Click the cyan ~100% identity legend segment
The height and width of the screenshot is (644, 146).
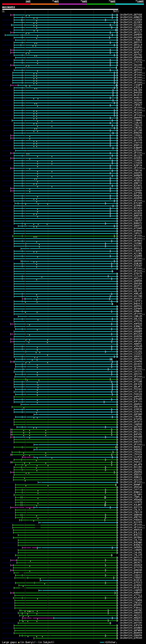pyautogui.click(x=130, y=4)
